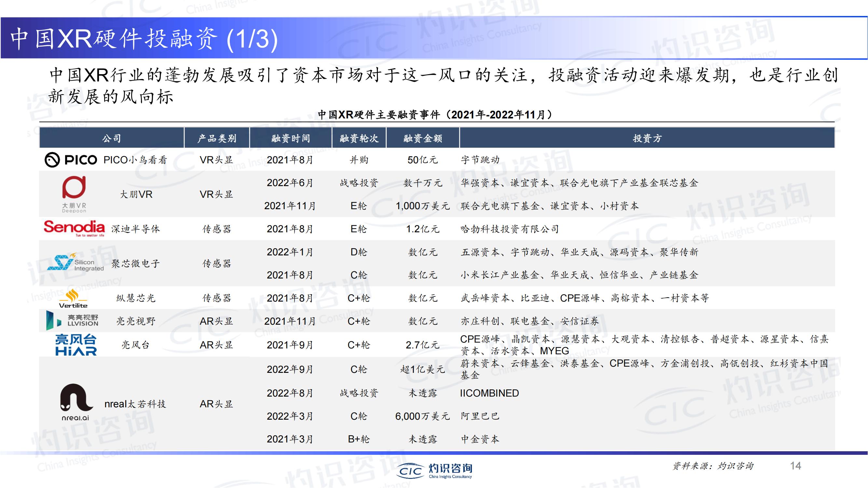Click the Vertilite logo
The height and width of the screenshot is (488, 868).
click(73, 298)
